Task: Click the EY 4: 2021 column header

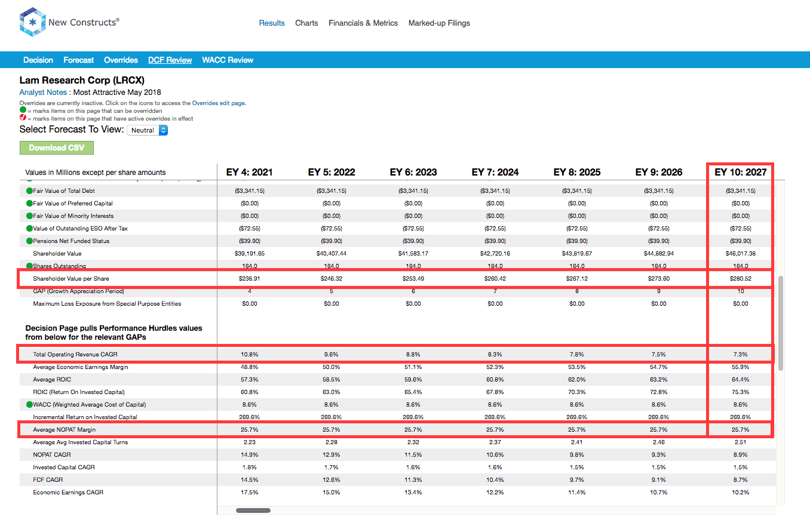Action: point(250,172)
